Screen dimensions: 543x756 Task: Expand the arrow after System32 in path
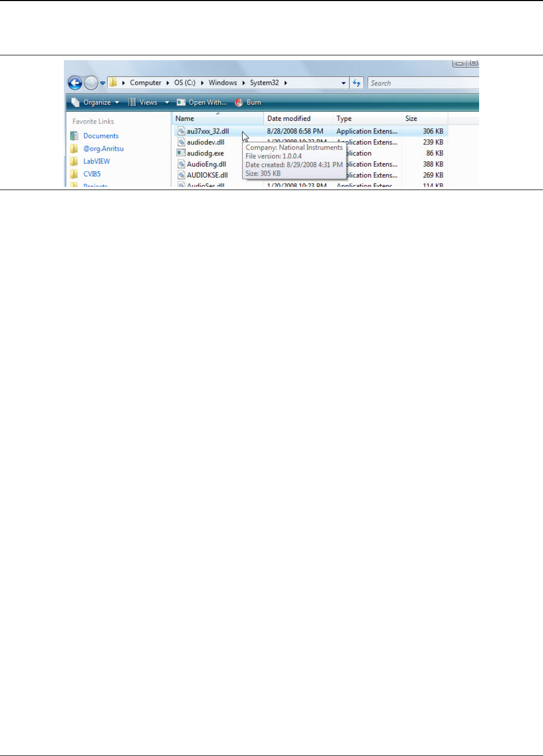(x=286, y=83)
